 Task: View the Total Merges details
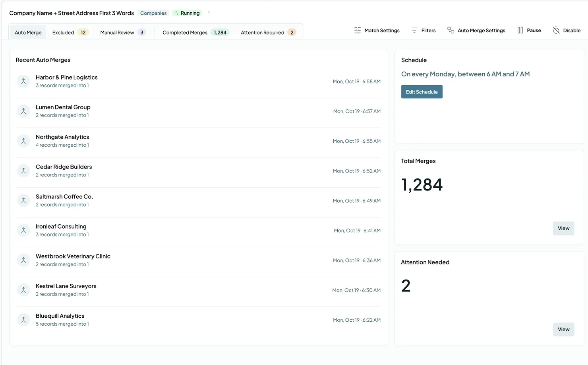tap(563, 228)
